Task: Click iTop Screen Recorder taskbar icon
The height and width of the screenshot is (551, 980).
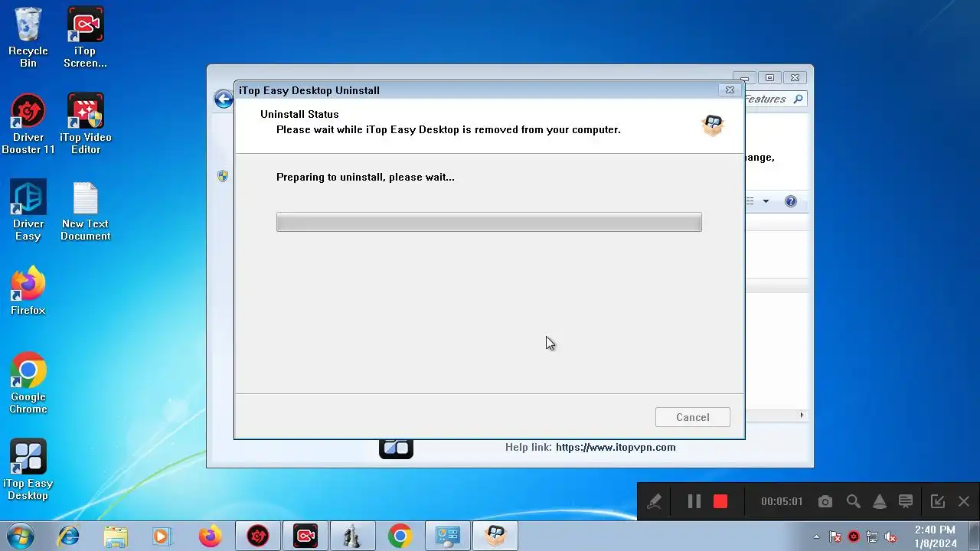Action: 305,536
